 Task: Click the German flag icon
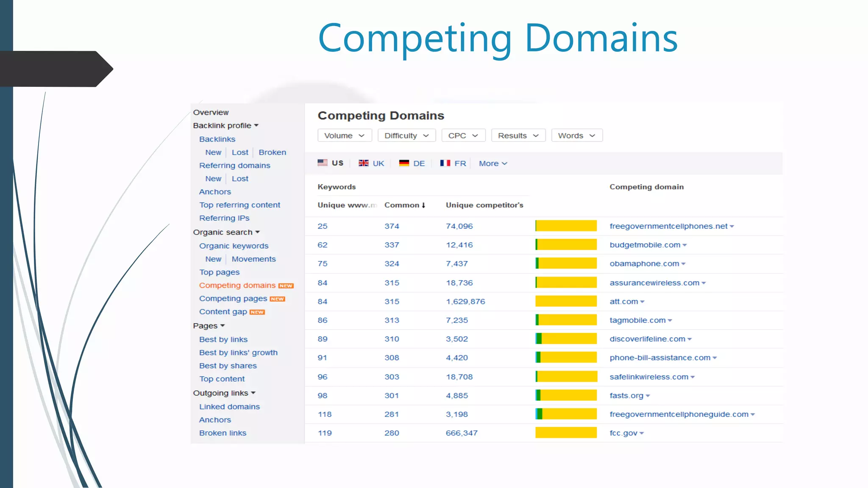(x=404, y=163)
